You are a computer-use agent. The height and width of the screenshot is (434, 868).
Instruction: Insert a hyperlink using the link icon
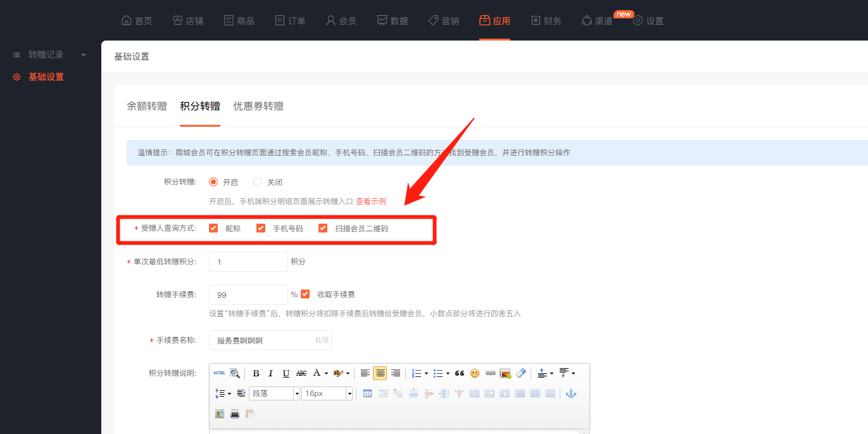tap(490, 373)
